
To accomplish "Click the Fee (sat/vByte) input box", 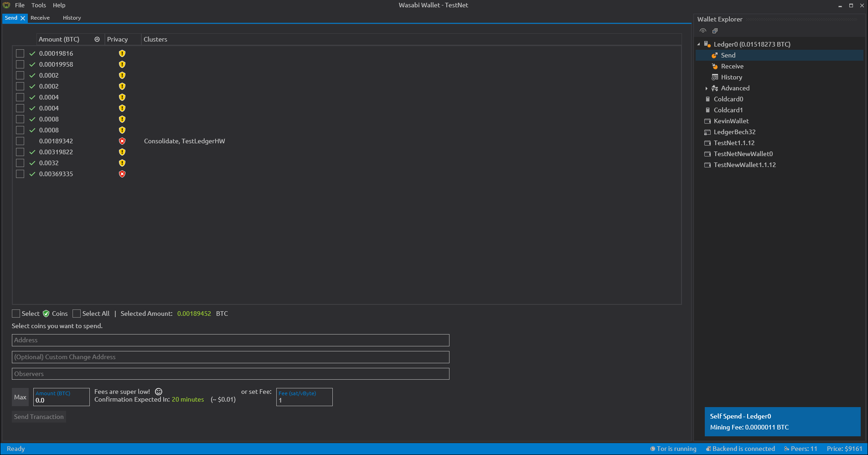I will point(305,397).
